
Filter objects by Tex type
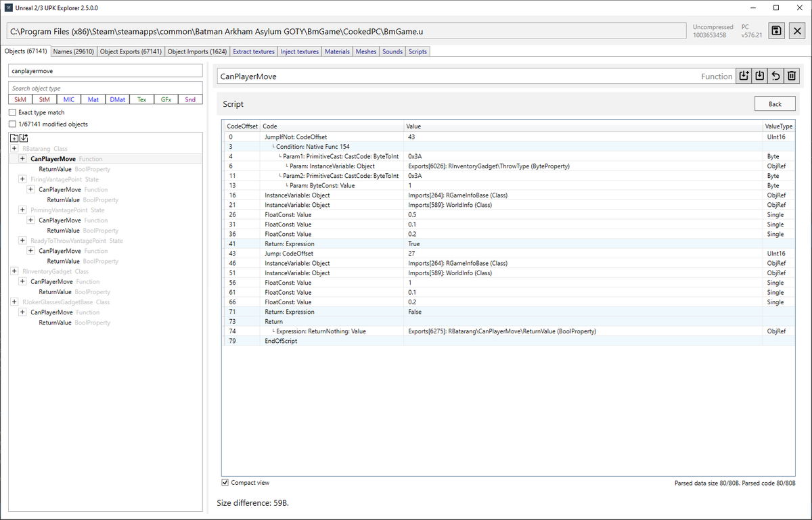(141, 99)
